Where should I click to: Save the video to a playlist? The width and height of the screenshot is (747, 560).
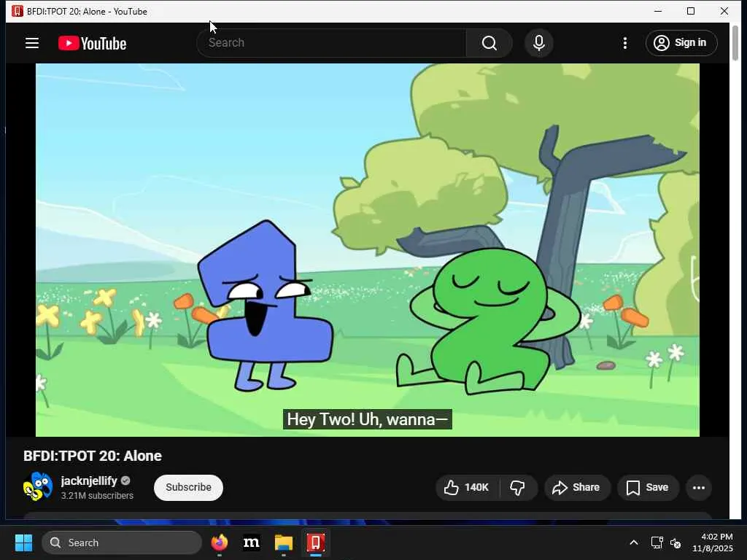tap(648, 487)
